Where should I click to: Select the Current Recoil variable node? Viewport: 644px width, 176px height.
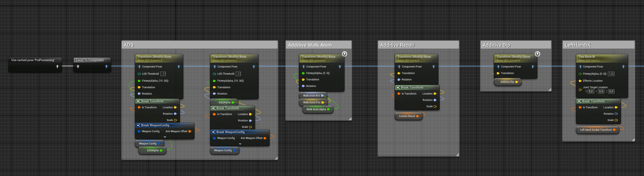(409, 116)
